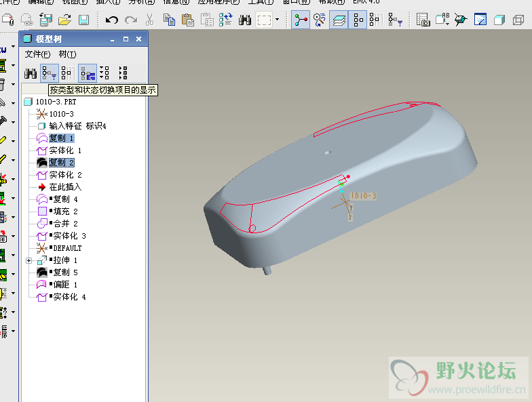Toggle the layers stack icon

tap(339, 20)
